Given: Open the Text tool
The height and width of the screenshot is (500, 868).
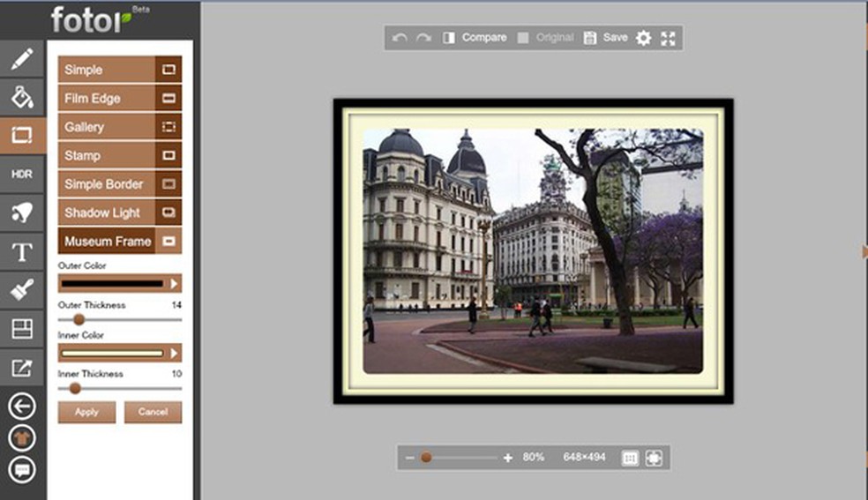Looking at the screenshot, I should click(22, 253).
